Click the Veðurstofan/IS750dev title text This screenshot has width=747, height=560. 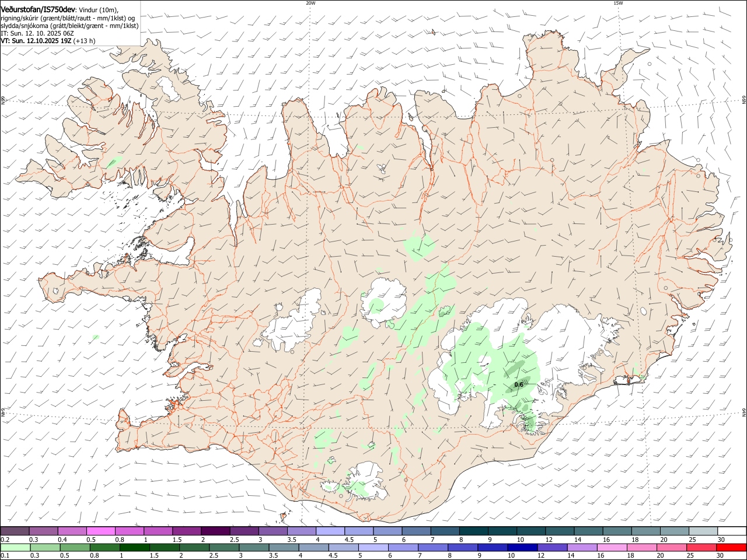(38, 10)
